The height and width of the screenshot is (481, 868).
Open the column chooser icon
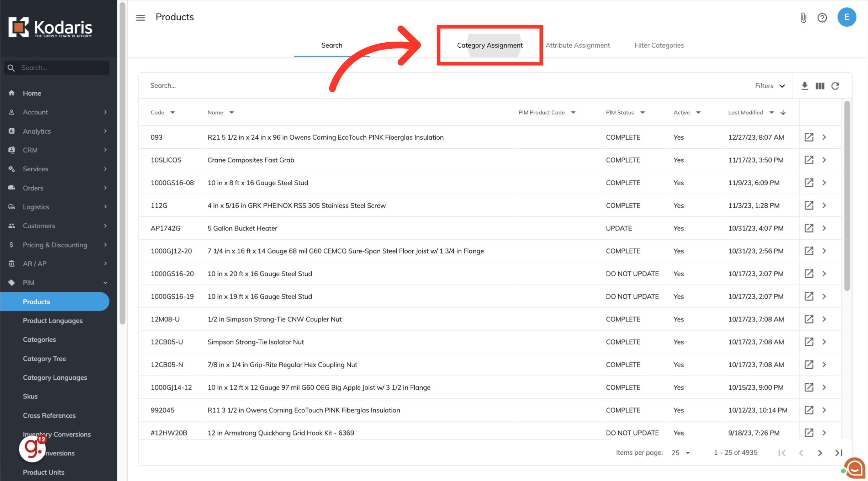point(820,86)
